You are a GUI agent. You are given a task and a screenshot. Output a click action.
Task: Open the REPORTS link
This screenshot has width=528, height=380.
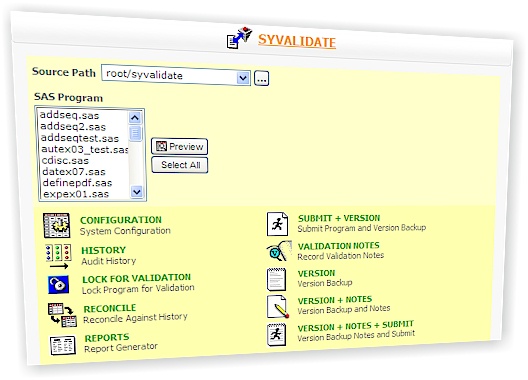107,338
